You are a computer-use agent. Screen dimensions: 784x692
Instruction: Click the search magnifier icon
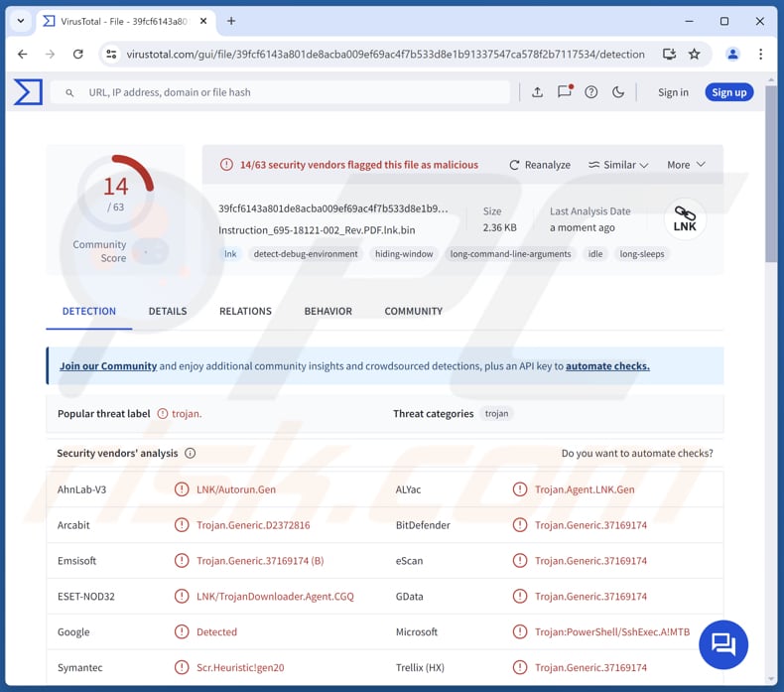70,92
